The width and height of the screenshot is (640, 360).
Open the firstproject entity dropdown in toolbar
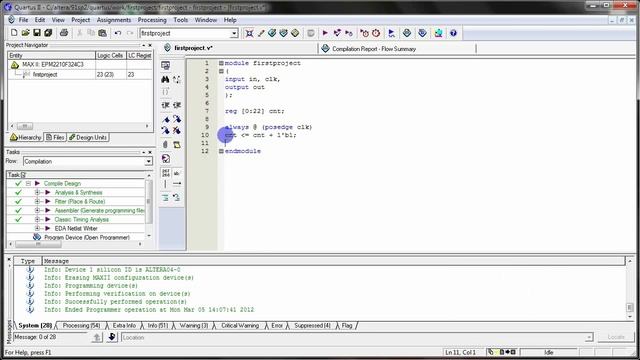(234, 33)
